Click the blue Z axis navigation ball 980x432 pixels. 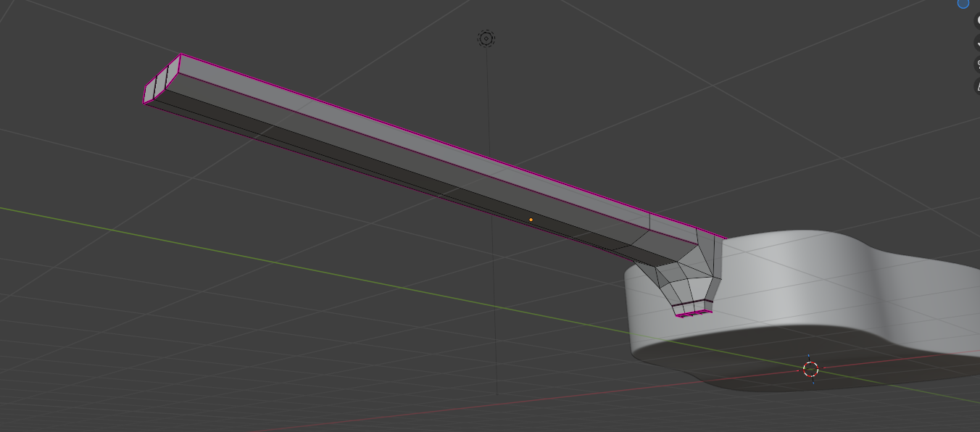963,3
